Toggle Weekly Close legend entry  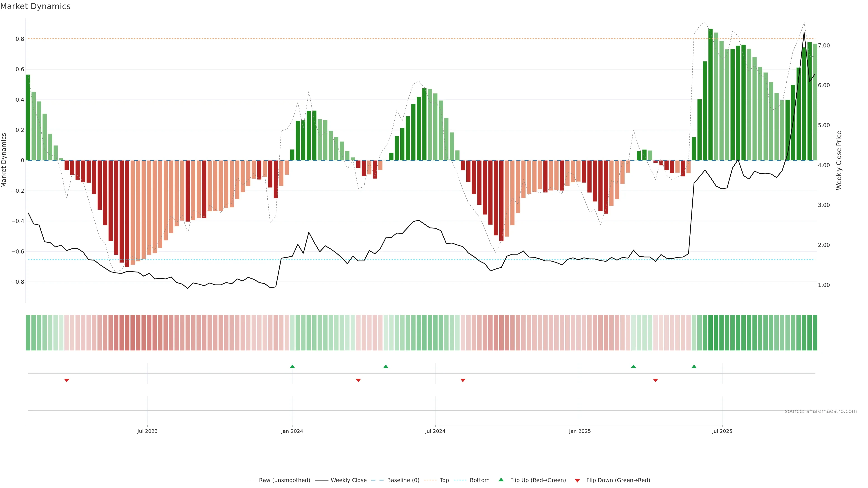tap(348, 480)
